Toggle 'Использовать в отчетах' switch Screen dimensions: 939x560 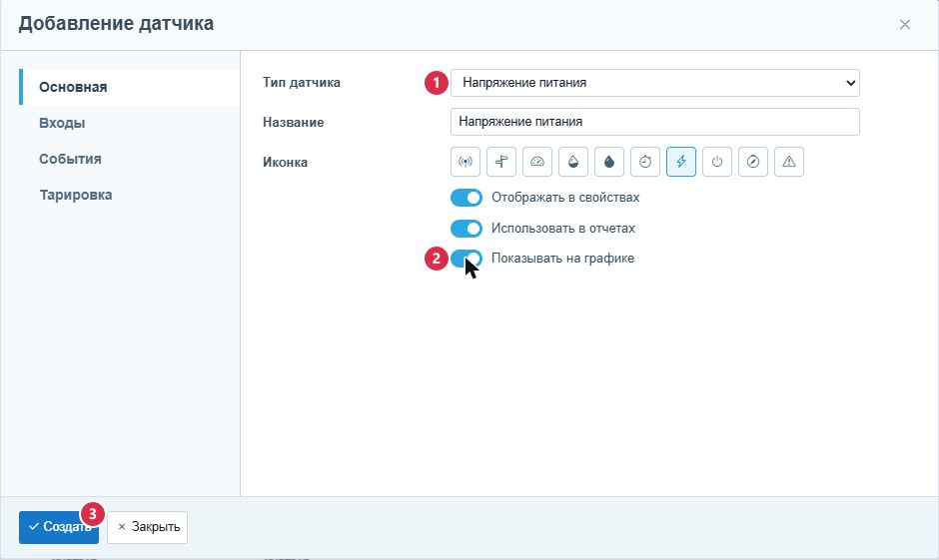466,228
